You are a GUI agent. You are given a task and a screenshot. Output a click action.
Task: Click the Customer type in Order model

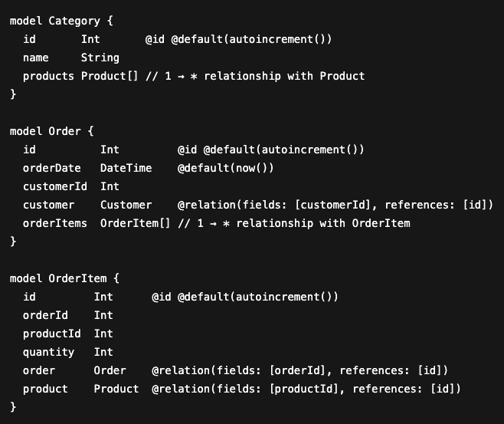click(126, 205)
